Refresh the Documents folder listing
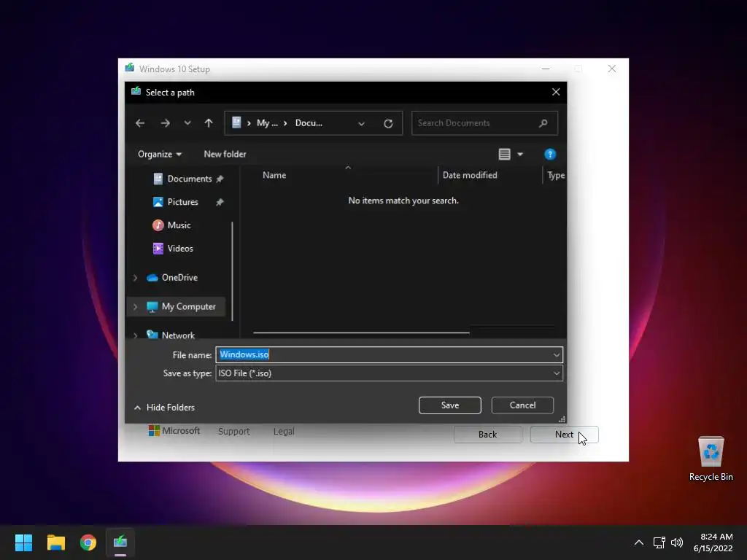 pos(388,124)
